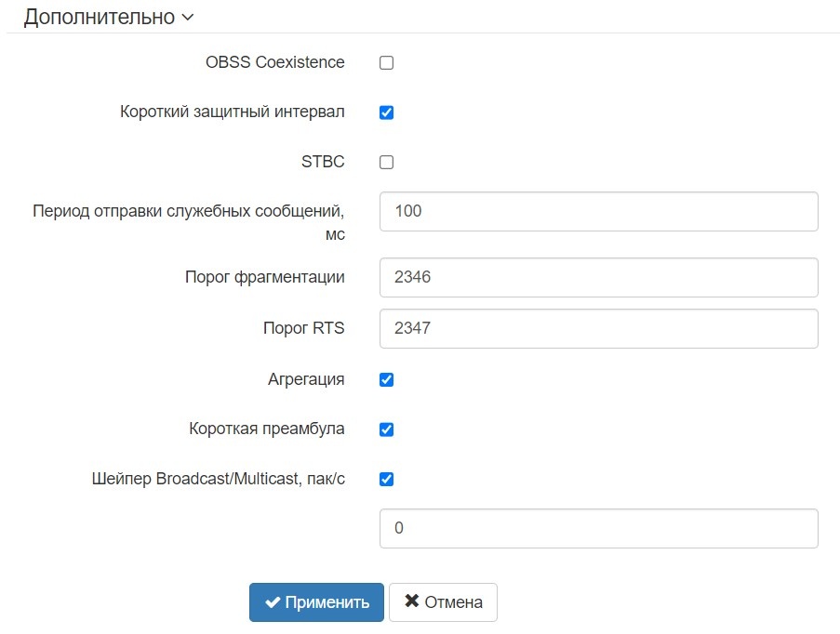Click the Короткая преамбула label text
Image resolution: width=840 pixels, height=634 pixels.
pos(266,429)
